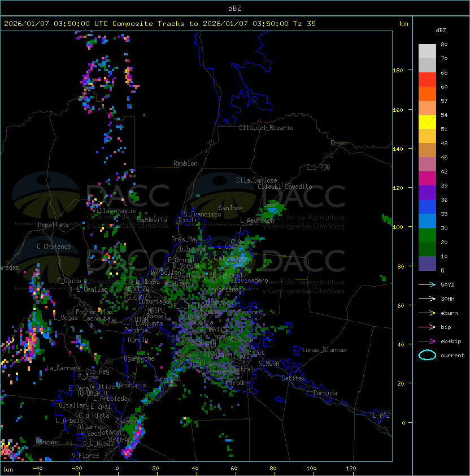Click the timestamp '2026/01/07 03:50:00 UTC' header text
Image resolution: width=470 pixels, height=476 pixels.
click(56, 23)
